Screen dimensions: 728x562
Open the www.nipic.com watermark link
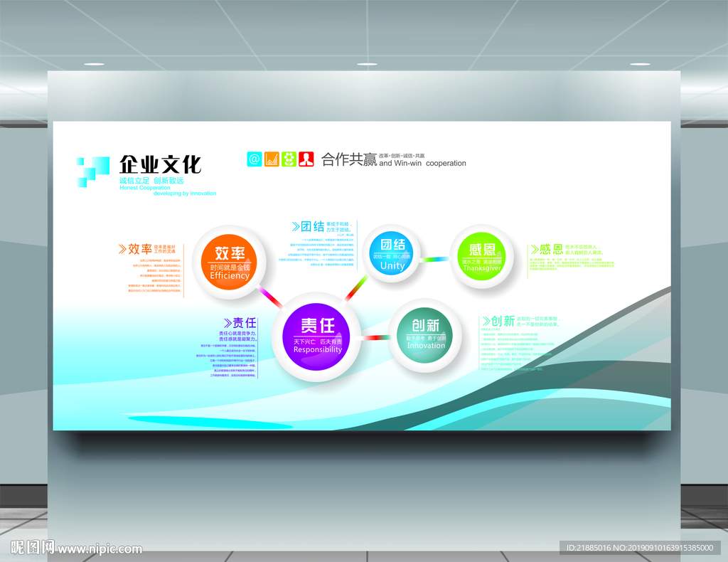point(100,549)
